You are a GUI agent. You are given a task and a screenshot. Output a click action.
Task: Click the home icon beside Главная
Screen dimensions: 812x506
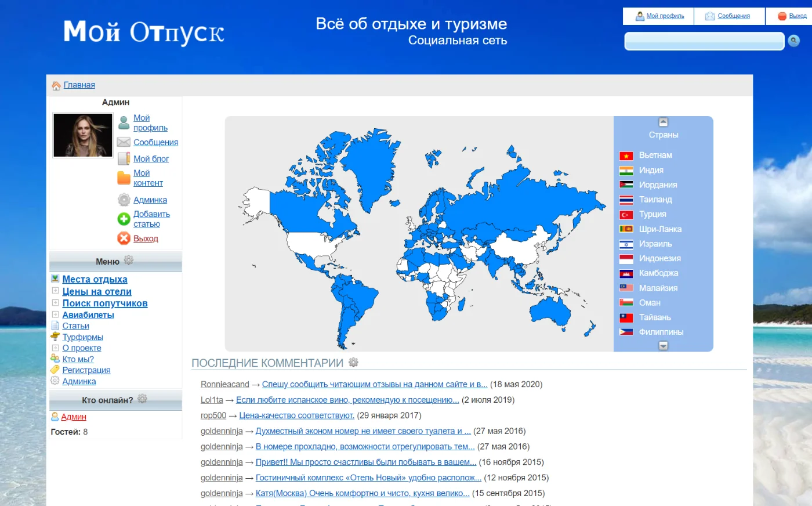coord(56,86)
